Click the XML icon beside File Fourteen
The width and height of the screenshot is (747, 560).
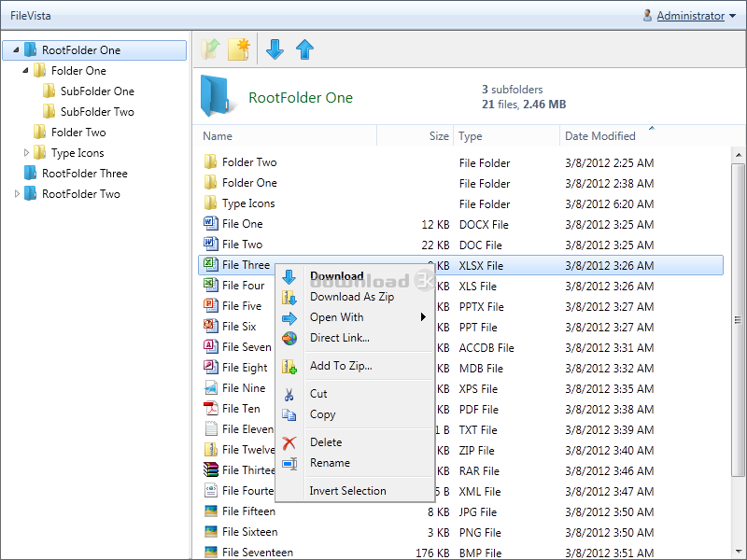tap(211, 490)
